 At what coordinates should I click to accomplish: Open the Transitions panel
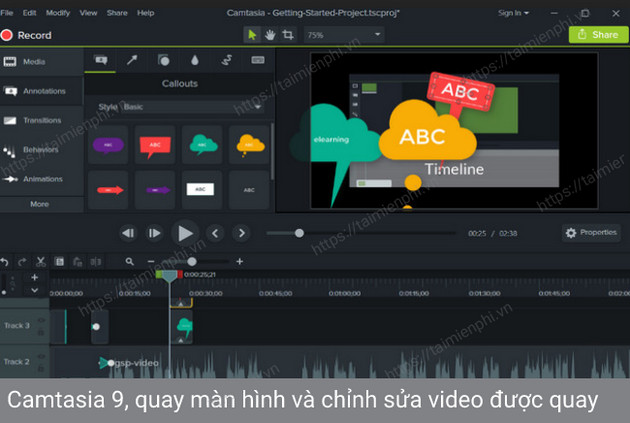41,121
